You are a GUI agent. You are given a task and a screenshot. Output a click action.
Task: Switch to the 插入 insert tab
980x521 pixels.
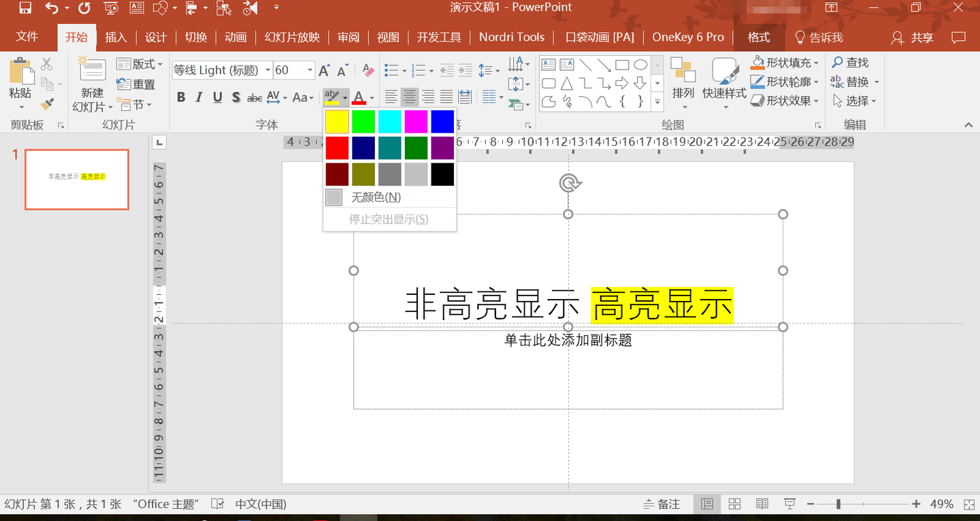click(x=116, y=37)
